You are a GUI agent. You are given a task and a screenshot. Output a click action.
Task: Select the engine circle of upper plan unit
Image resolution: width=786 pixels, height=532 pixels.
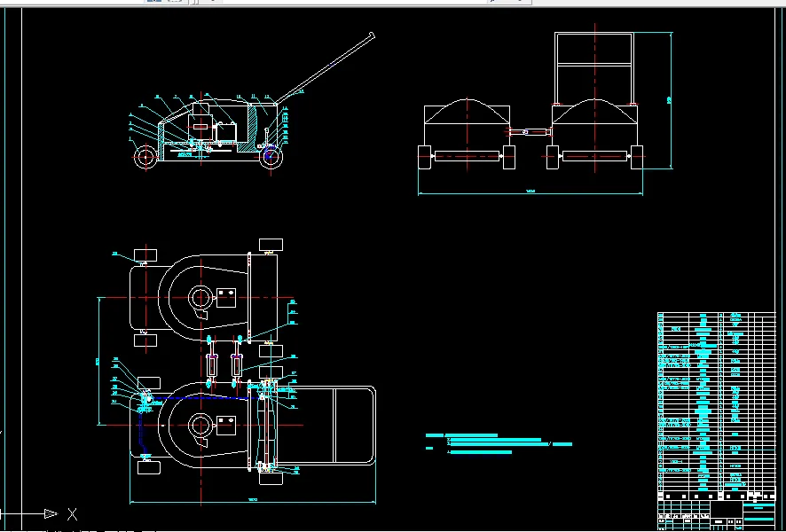(x=200, y=298)
